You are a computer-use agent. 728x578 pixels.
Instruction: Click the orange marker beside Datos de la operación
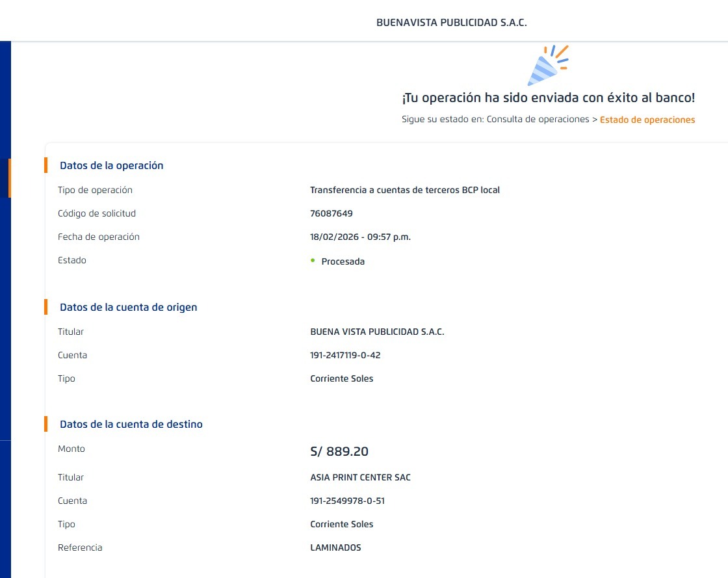pyautogui.click(x=46, y=165)
